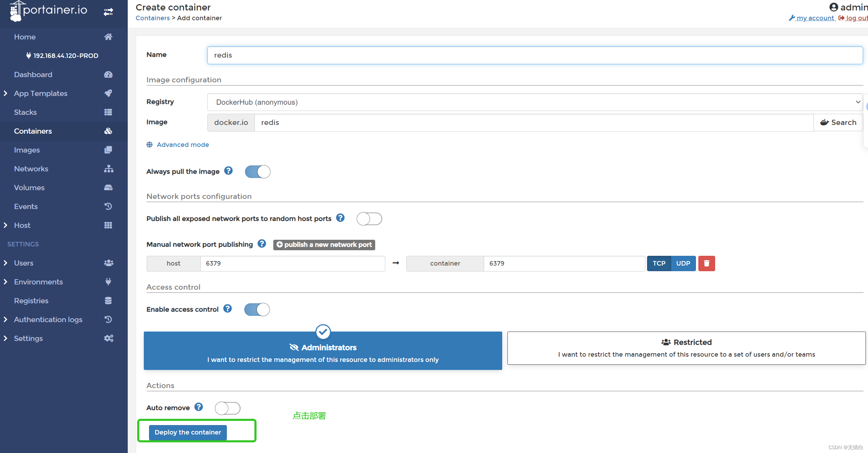Open the Events sidebar item

(64, 206)
